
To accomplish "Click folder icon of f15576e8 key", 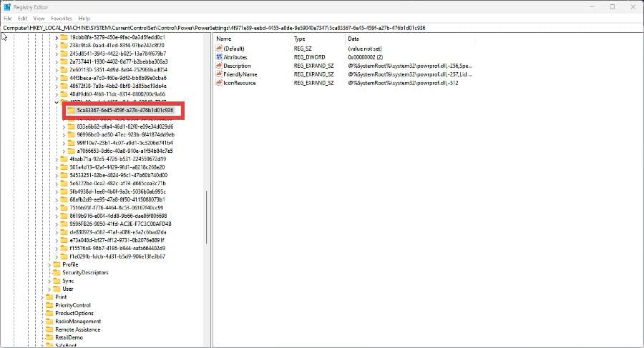I will 64,248.
